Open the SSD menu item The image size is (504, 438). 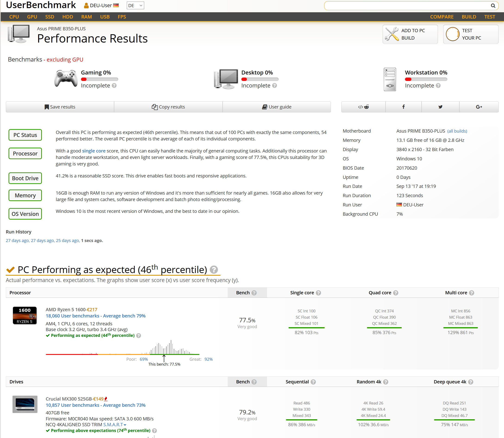[x=49, y=17]
